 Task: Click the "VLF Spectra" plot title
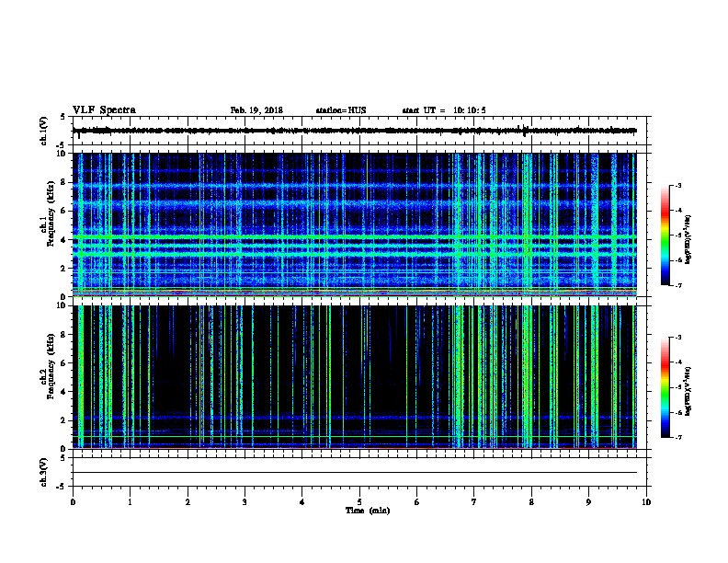pos(104,110)
